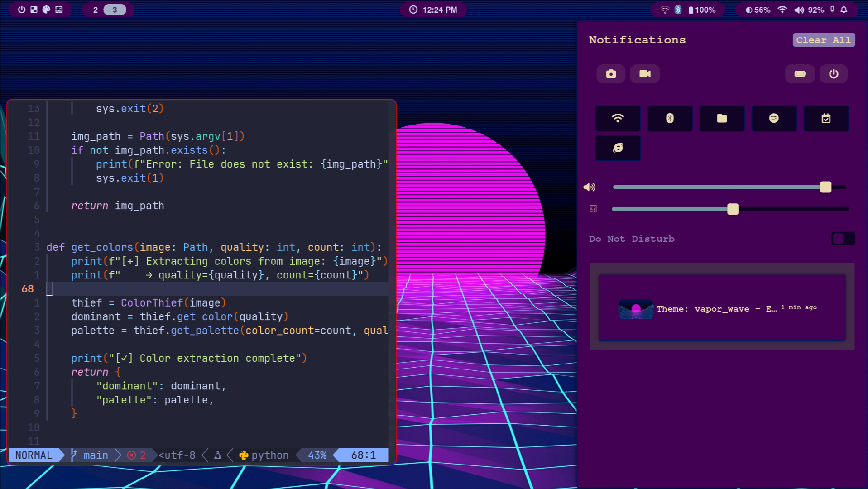Click the utf-8 encoding in statusline
The image size is (868, 489).
click(177, 455)
